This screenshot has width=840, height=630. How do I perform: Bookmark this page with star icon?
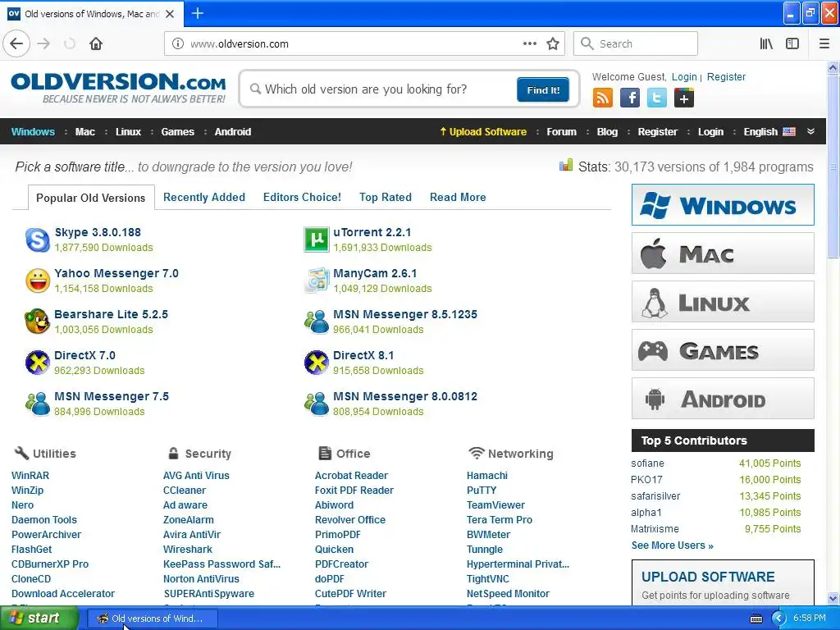point(553,43)
